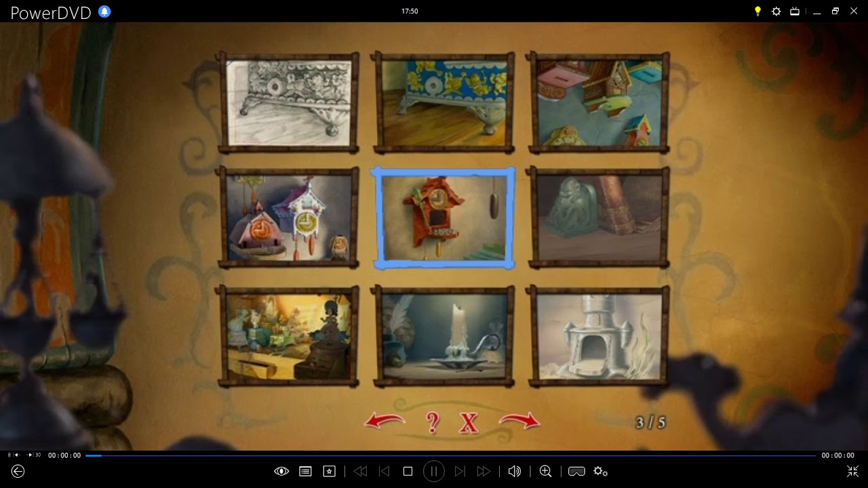
Task: Click the PowerDVD notification bell icon
Action: coord(104,12)
